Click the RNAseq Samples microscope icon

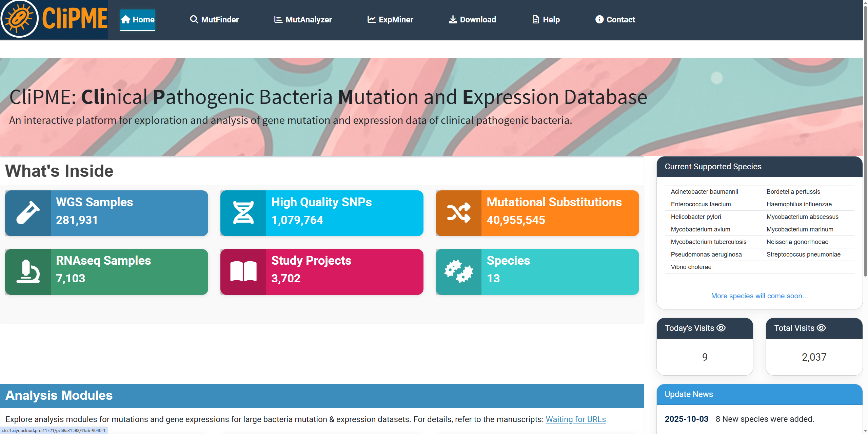point(28,272)
